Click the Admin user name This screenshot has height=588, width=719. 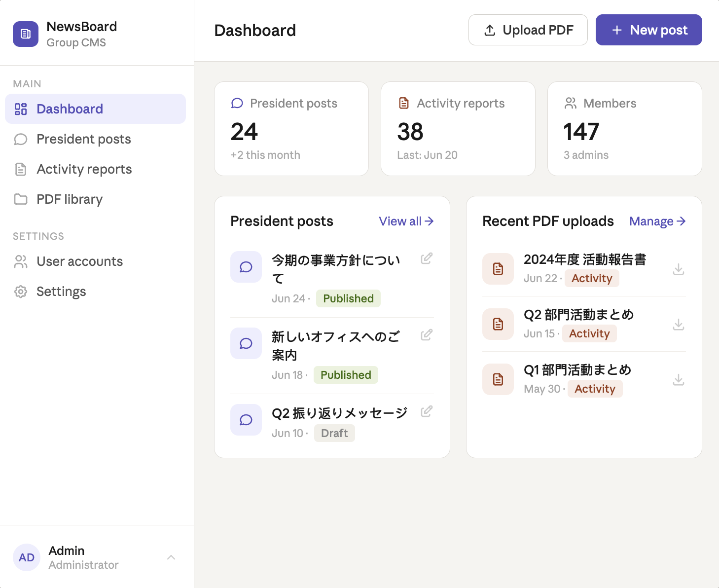(67, 551)
